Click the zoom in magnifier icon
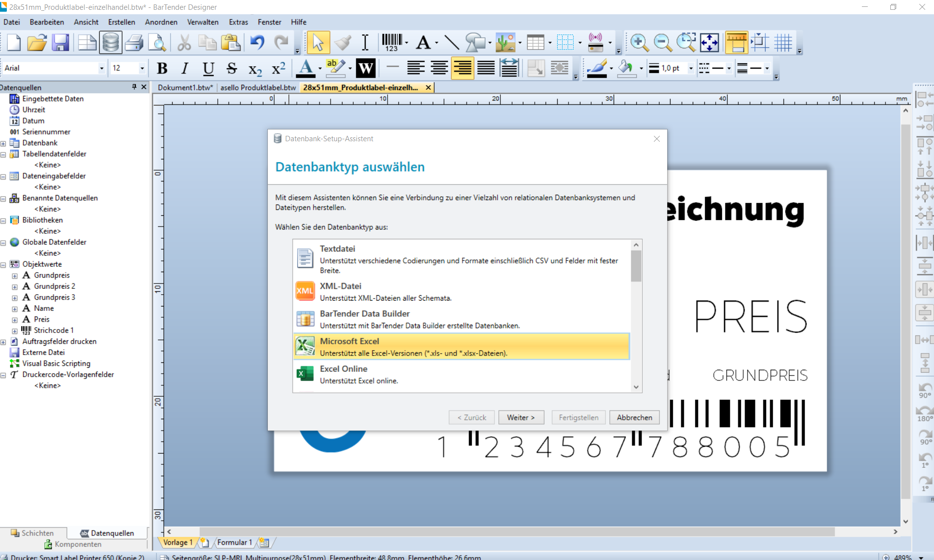 (639, 43)
